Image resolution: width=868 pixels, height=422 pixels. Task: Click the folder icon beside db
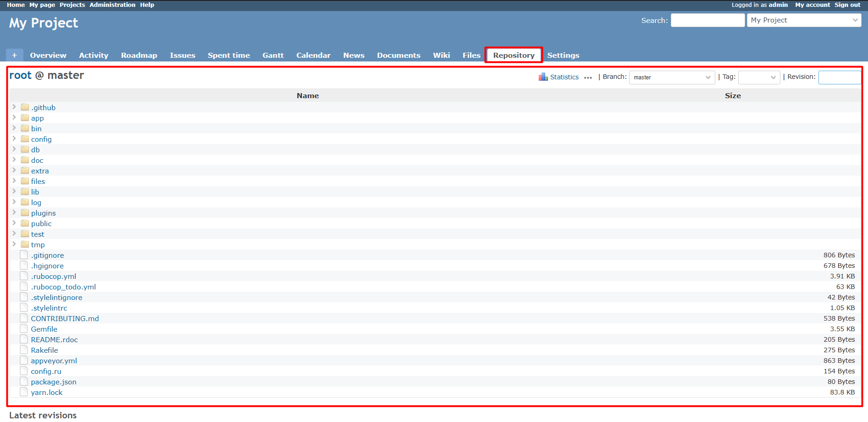[25, 149]
